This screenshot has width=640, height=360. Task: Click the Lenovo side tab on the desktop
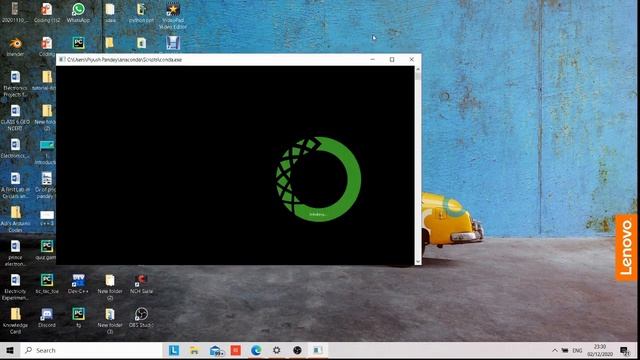[626, 248]
